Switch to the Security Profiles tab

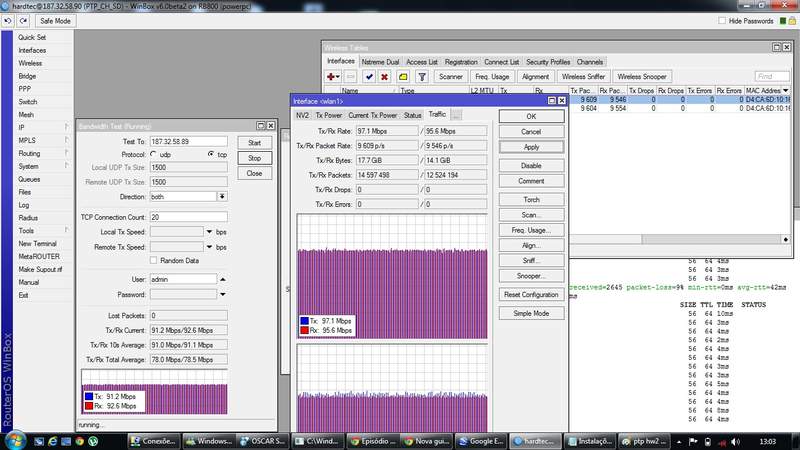pos(548,61)
